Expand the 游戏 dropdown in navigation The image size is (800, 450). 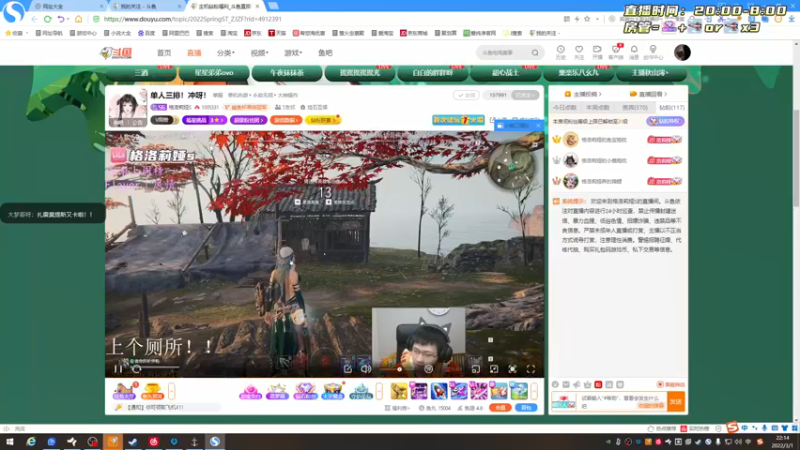pyautogui.click(x=293, y=53)
